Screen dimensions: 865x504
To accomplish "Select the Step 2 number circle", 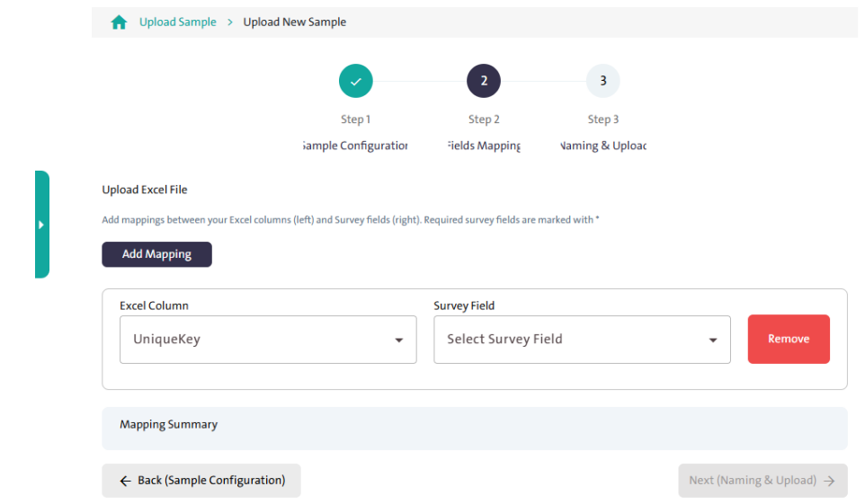I will click(484, 81).
